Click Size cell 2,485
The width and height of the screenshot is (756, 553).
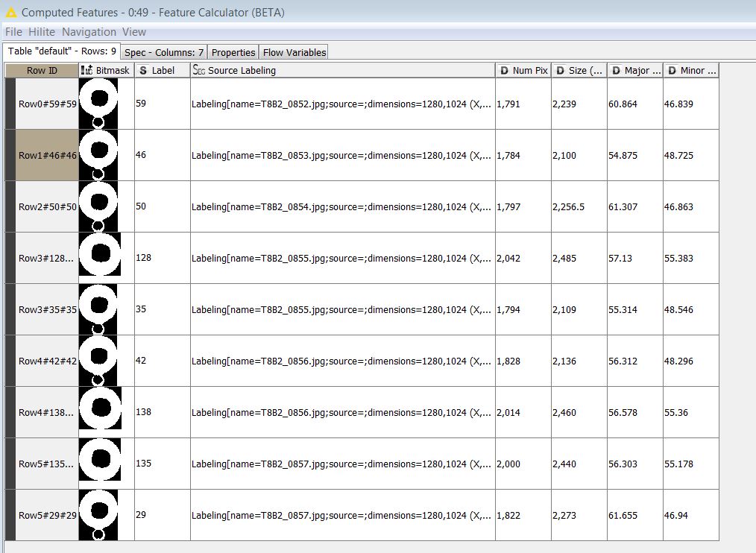[579, 258]
